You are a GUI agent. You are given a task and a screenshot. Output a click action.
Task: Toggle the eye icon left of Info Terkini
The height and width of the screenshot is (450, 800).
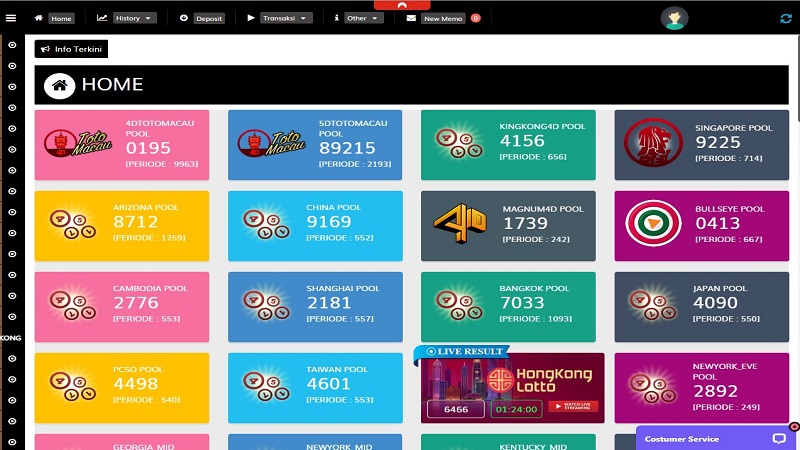tap(12, 45)
